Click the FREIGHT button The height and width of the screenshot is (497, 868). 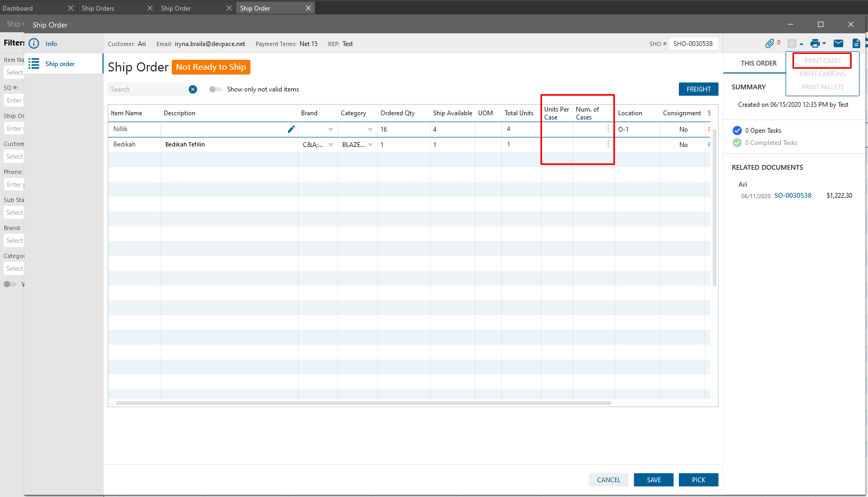pos(698,89)
